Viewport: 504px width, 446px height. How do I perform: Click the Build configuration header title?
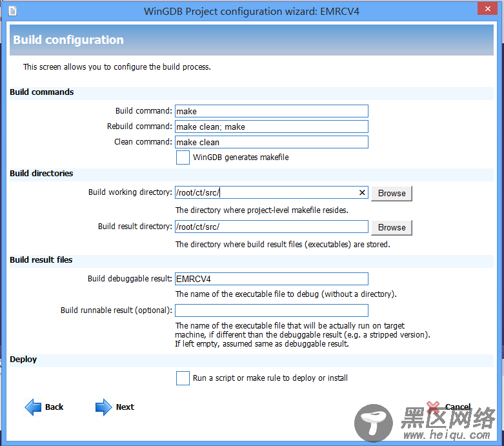[68, 40]
